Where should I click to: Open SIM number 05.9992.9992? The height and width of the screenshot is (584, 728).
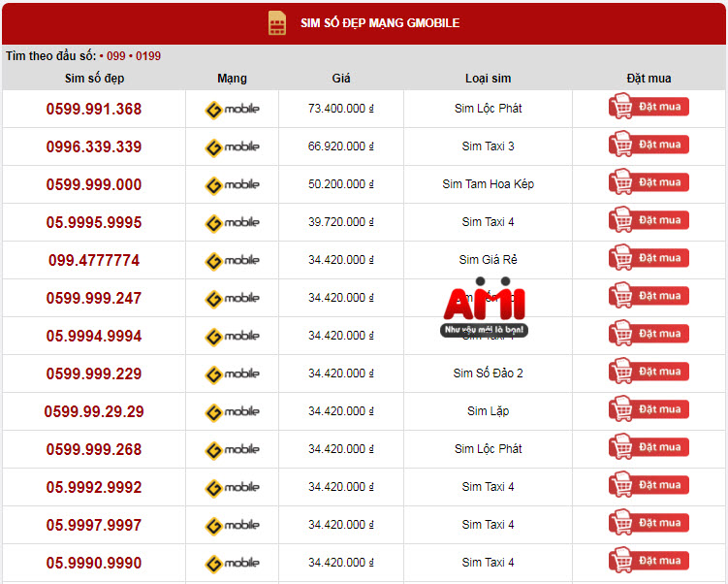pyautogui.click(x=94, y=487)
